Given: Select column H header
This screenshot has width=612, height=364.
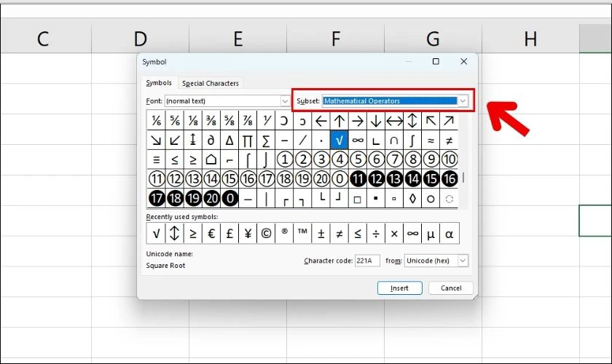Looking at the screenshot, I should pyautogui.click(x=530, y=39).
